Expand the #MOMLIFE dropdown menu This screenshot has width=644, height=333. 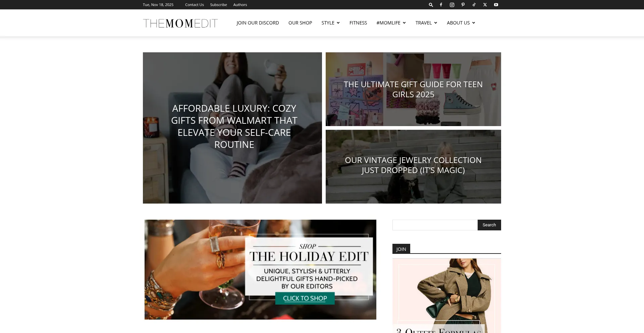(x=391, y=23)
